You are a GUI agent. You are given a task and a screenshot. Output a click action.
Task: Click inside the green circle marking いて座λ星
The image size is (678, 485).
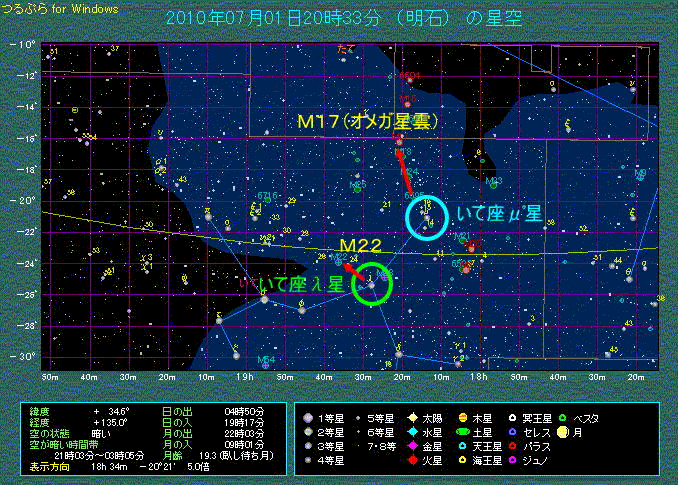[372, 285]
